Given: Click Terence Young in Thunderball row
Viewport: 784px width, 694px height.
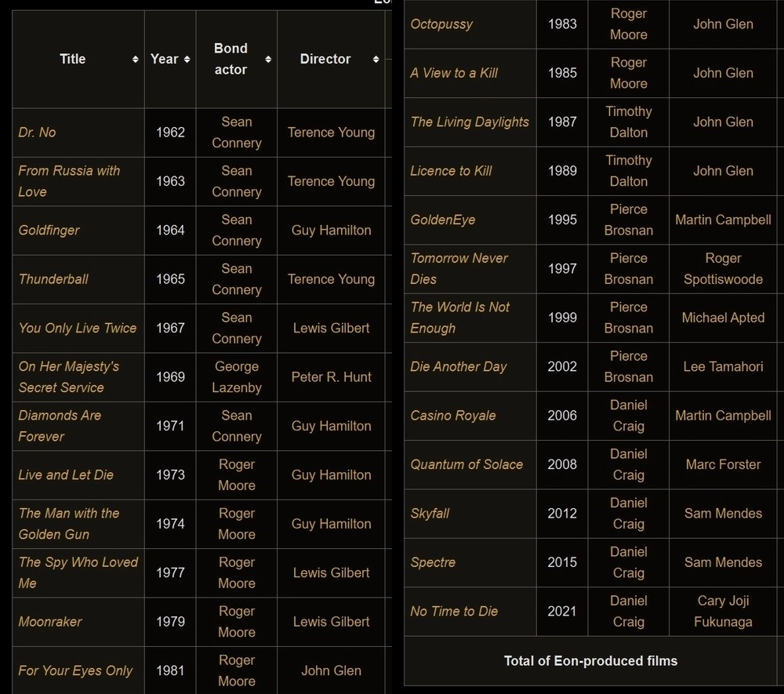Looking at the screenshot, I should (331, 279).
